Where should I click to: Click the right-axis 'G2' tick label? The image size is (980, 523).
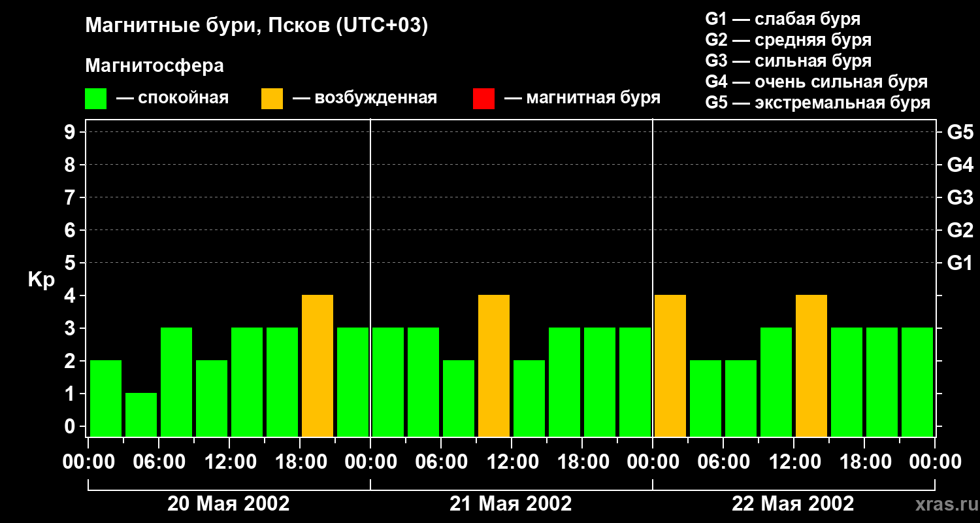coord(960,230)
